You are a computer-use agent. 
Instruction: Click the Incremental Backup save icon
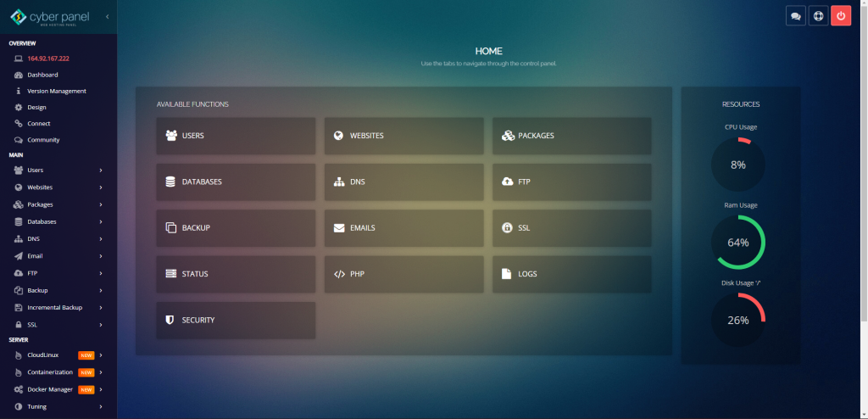click(x=19, y=307)
